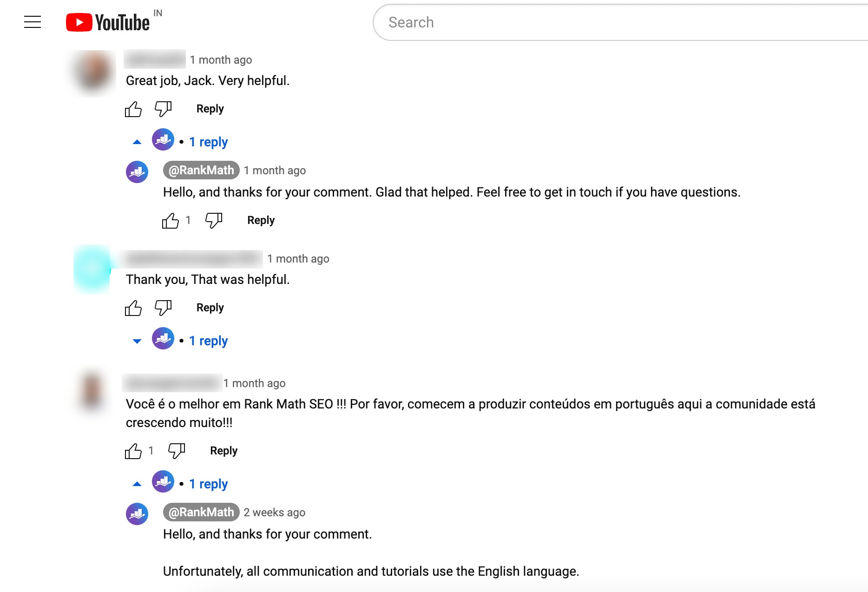The image size is (868, 592).
Task: Reply to the 'Thank you' comment
Action: (x=210, y=307)
